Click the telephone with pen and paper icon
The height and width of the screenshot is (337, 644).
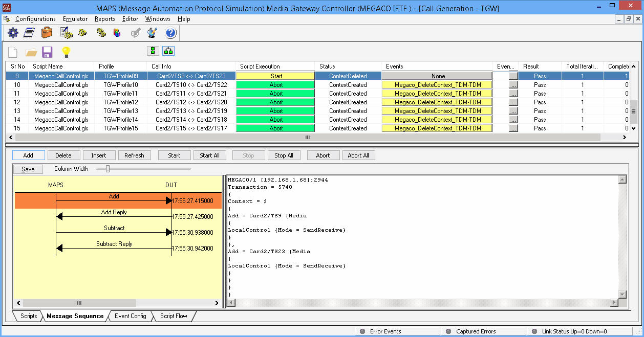(66, 33)
